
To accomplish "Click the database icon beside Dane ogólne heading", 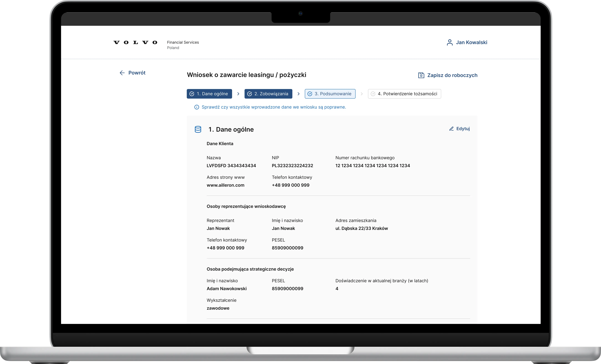I will coord(198,129).
